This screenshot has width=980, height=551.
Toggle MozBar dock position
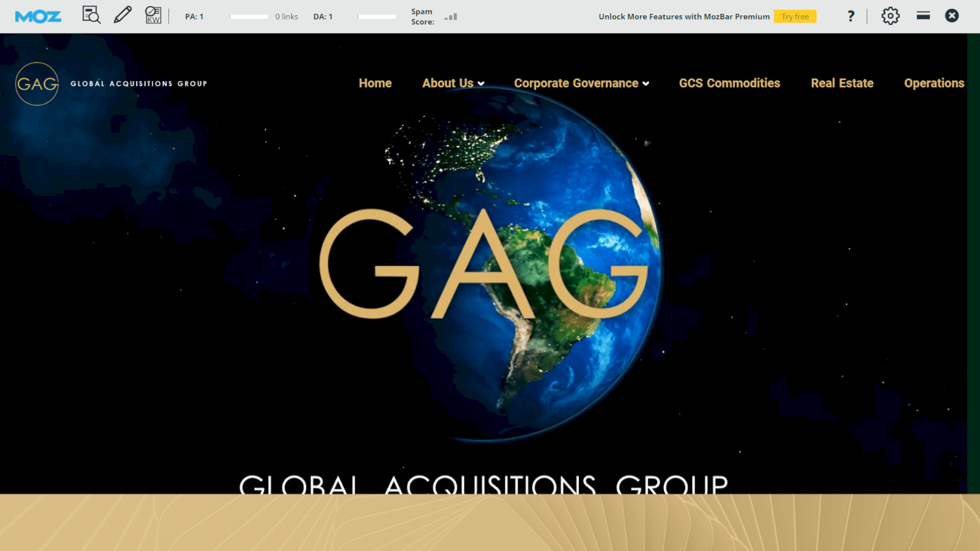pyautogui.click(x=923, y=16)
